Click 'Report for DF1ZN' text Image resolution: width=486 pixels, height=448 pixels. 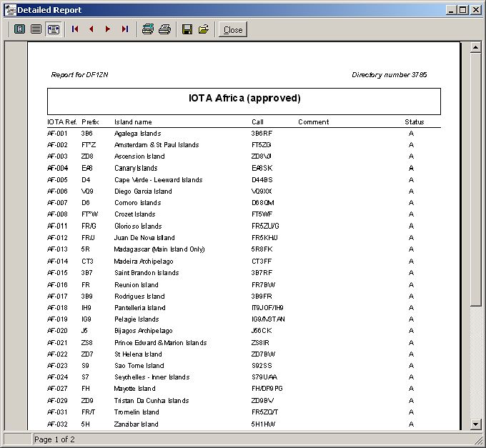pyautogui.click(x=79, y=74)
